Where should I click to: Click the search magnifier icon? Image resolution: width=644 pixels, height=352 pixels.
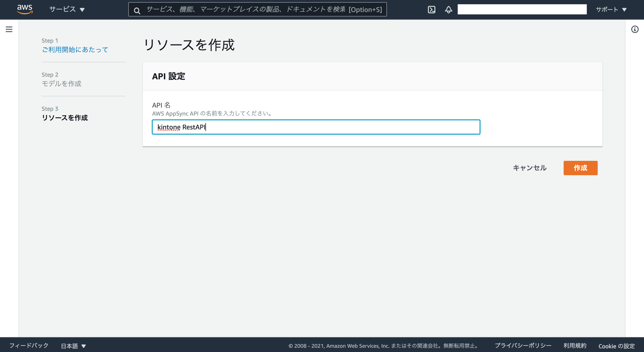137,10
